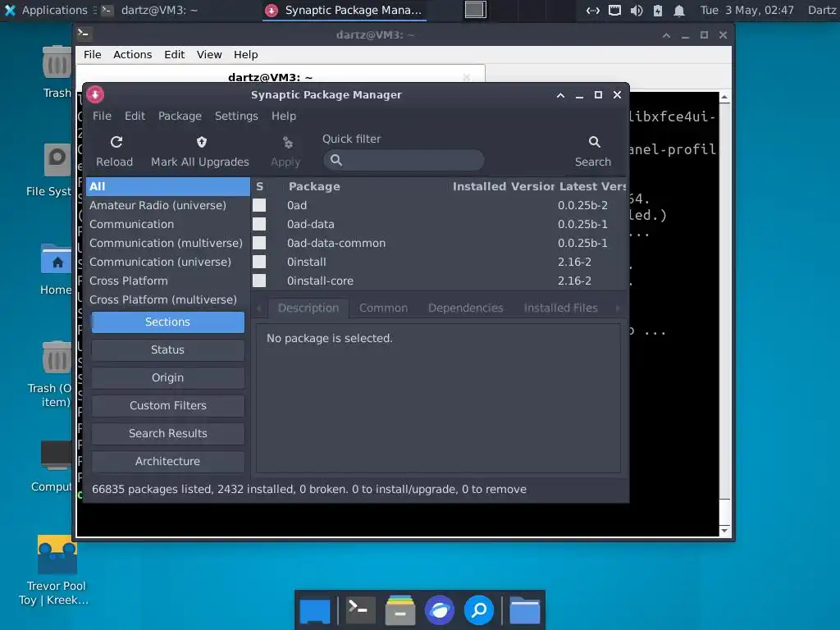Switch to the Dependencies tab
Image resolution: width=840 pixels, height=630 pixels.
pos(466,308)
